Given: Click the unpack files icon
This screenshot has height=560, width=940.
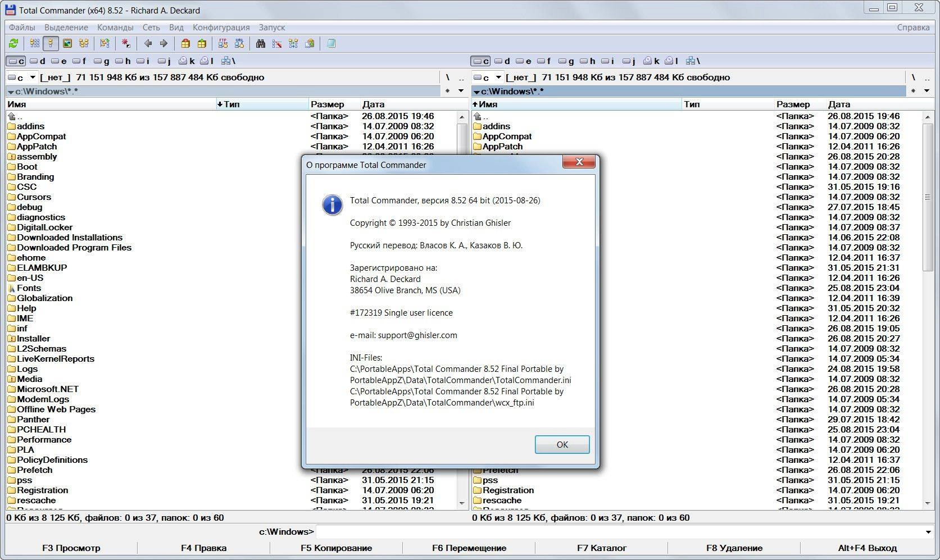Looking at the screenshot, I should (201, 43).
